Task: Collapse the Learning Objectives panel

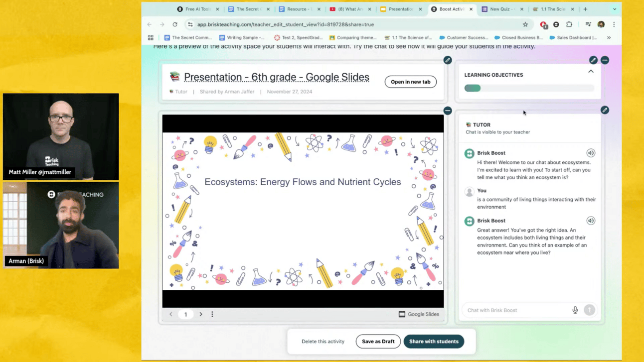Action: point(591,72)
